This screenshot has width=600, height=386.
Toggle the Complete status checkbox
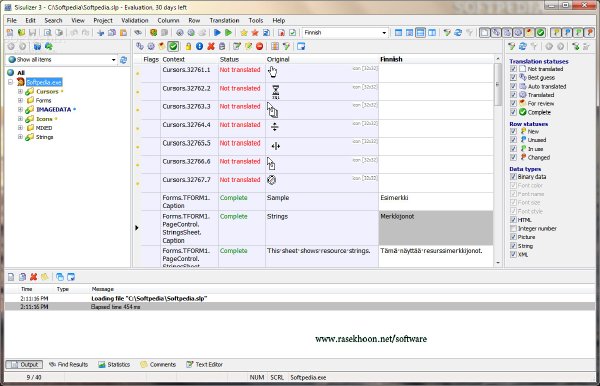[514, 112]
